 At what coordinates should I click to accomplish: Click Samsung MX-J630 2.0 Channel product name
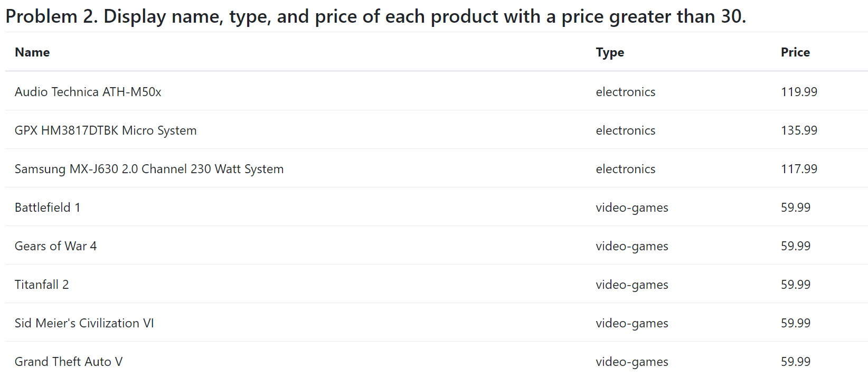(149, 169)
